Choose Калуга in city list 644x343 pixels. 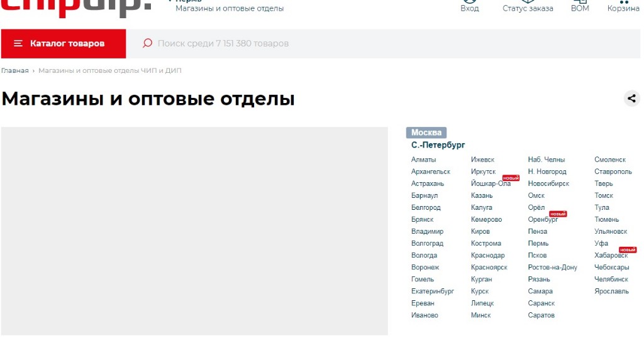[481, 207]
